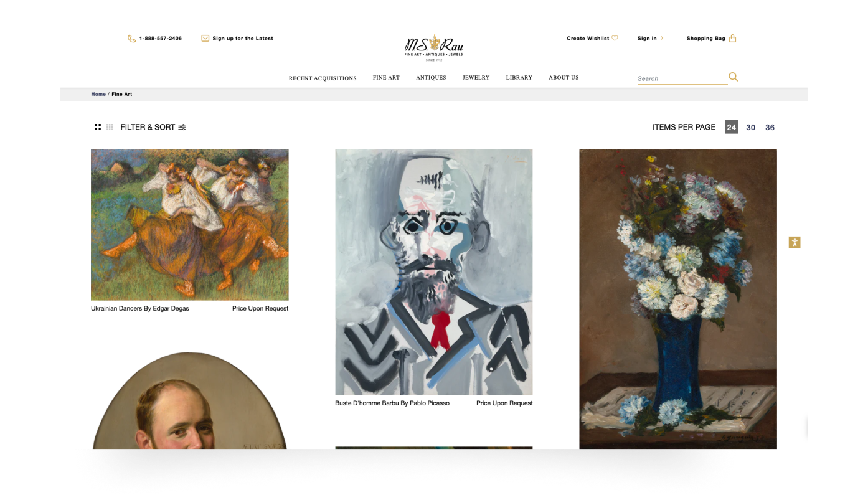
Task: Click the Sign in link
Action: pos(647,39)
